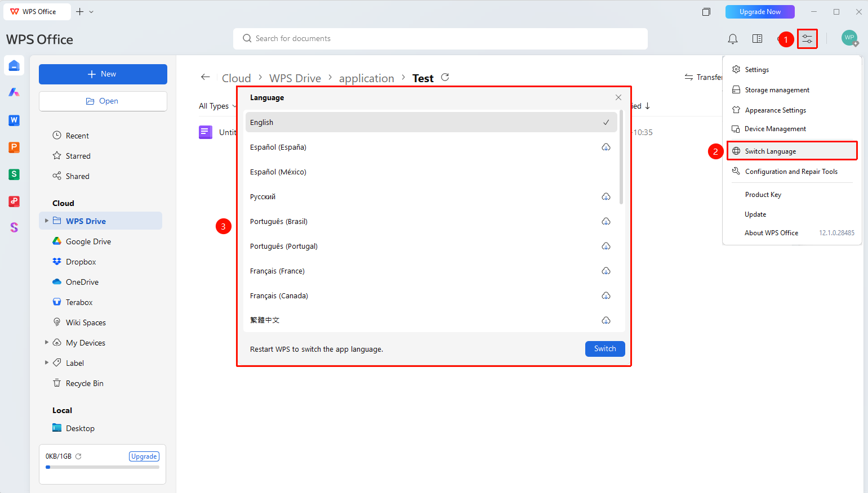Expand the WPS Drive tree node

[47, 221]
